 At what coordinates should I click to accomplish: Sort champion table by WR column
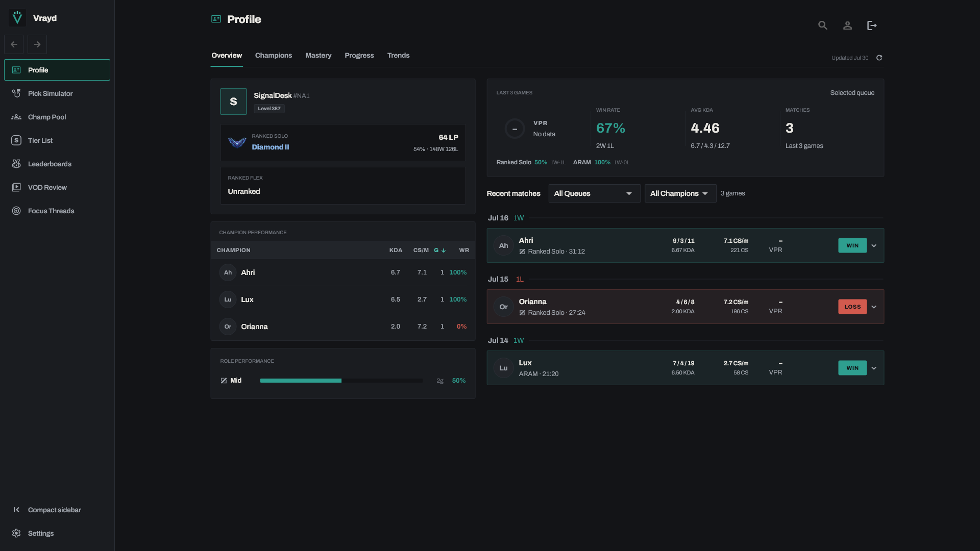coord(464,250)
